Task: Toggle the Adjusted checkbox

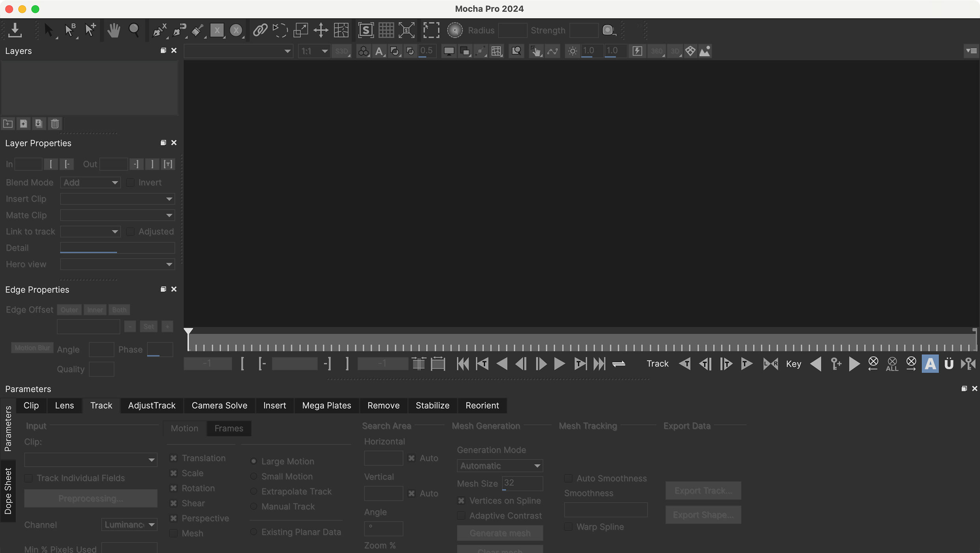Action: pyautogui.click(x=130, y=231)
